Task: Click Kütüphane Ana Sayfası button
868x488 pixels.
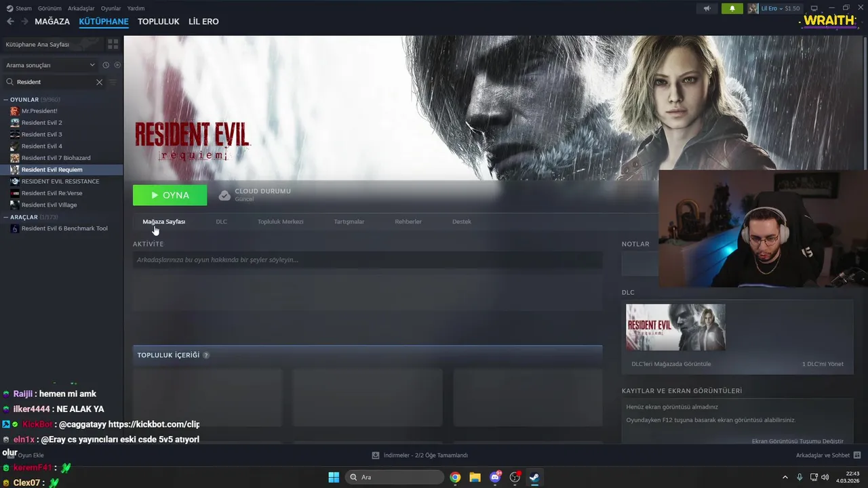Action: pyautogui.click(x=53, y=44)
